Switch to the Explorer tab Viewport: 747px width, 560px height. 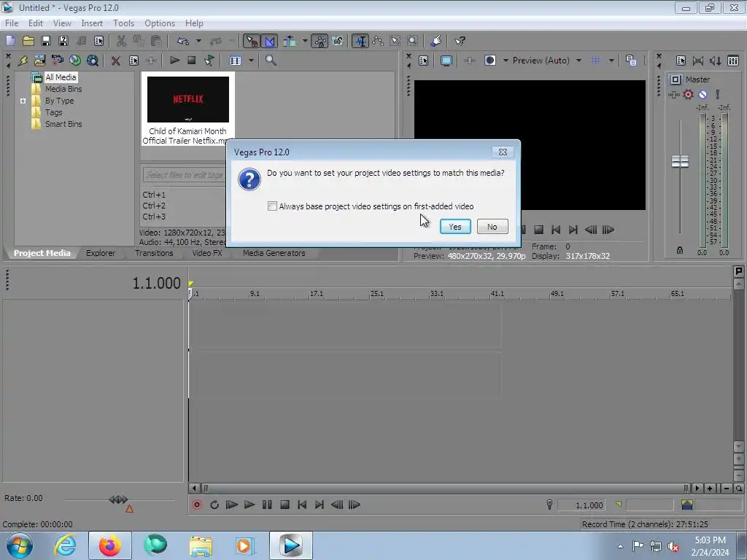tap(101, 253)
